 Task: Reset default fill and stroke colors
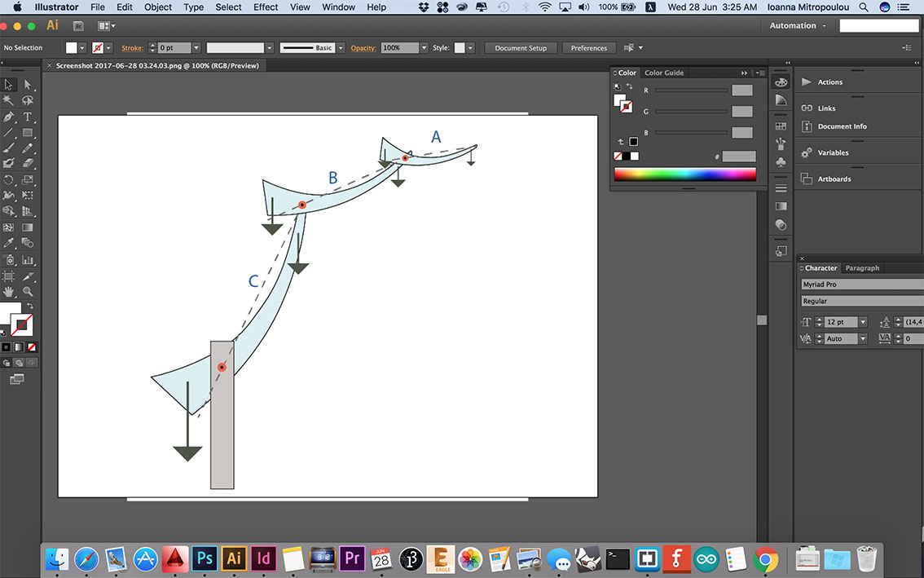(x=3, y=333)
